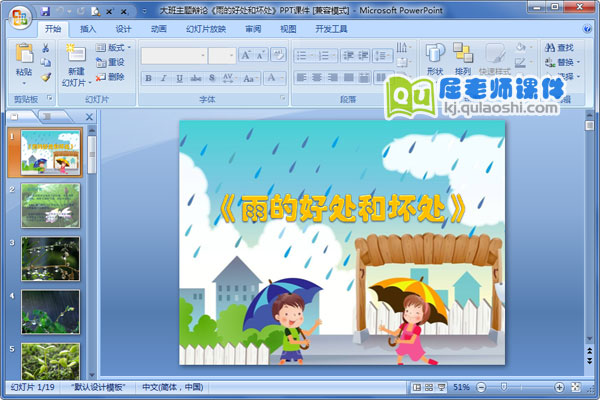Screen dimensions: 600x400
Task: Justify text alignment
Action: pos(349,78)
